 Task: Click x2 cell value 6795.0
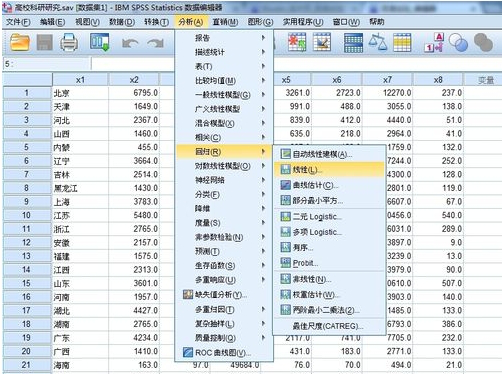(x=134, y=93)
